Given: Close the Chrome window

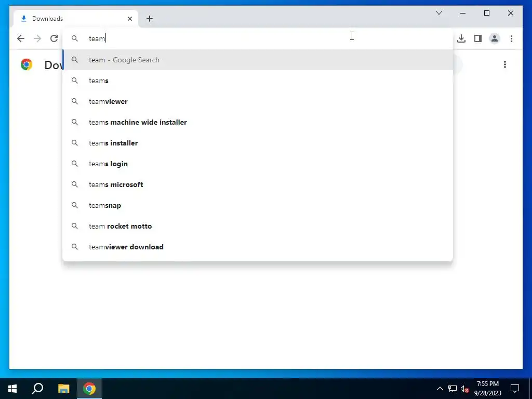Looking at the screenshot, I should point(510,13).
